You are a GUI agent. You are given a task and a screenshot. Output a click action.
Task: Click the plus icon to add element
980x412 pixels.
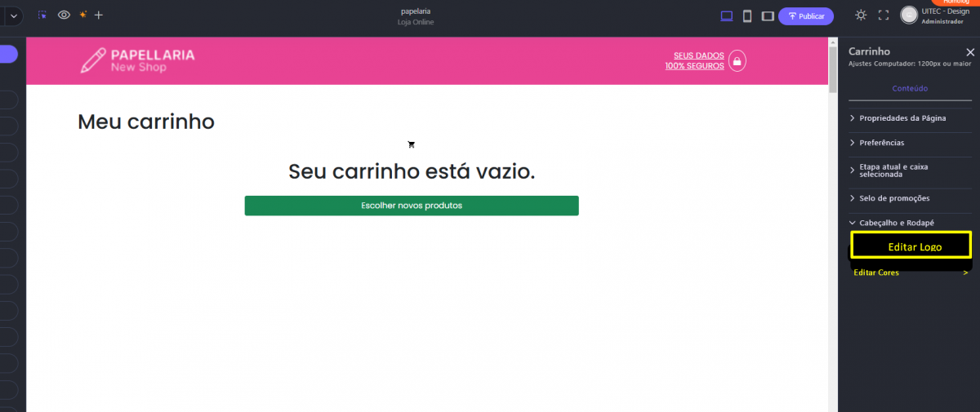click(99, 15)
